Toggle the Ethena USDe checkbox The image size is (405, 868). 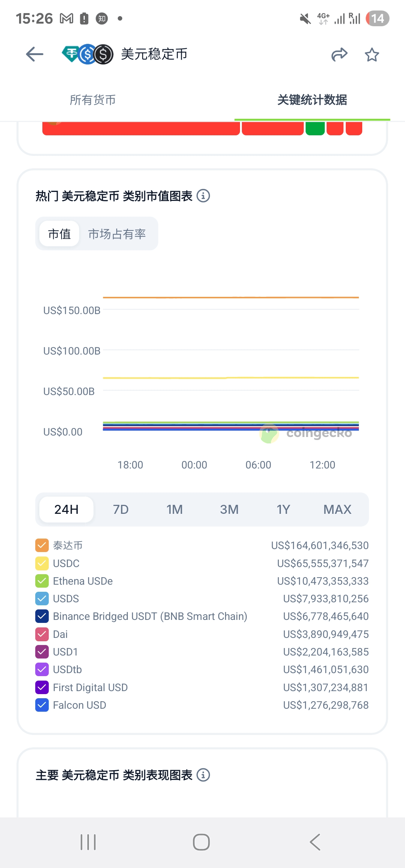pyautogui.click(x=42, y=581)
